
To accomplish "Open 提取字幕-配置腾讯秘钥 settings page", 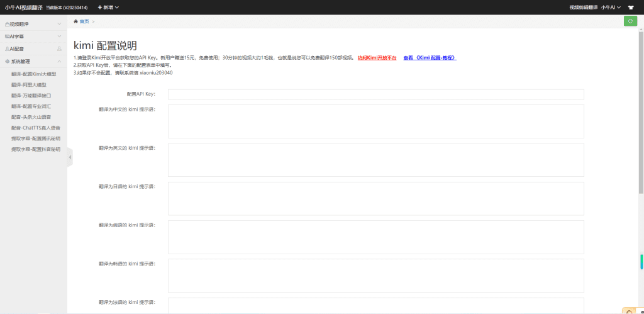I will [x=36, y=138].
